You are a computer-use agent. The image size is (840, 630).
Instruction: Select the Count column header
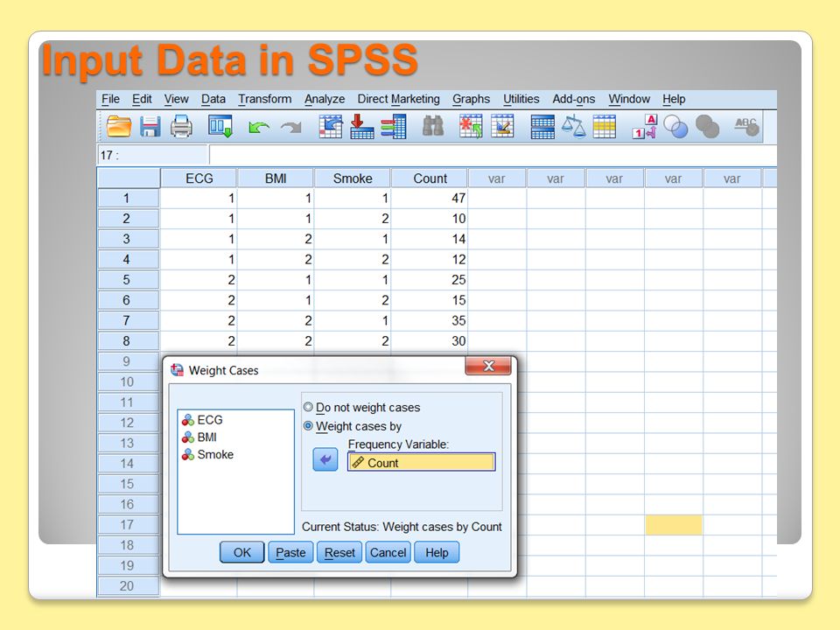point(430,178)
